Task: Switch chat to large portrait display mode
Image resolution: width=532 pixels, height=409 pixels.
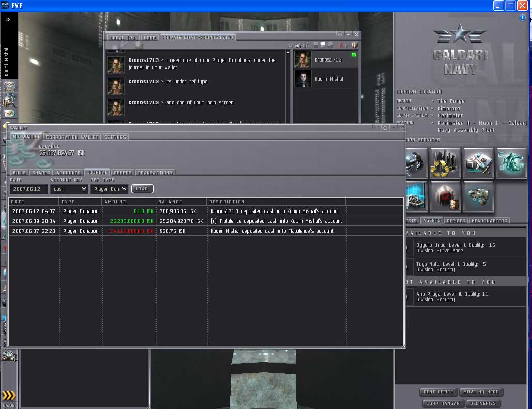Action: [x=330, y=45]
